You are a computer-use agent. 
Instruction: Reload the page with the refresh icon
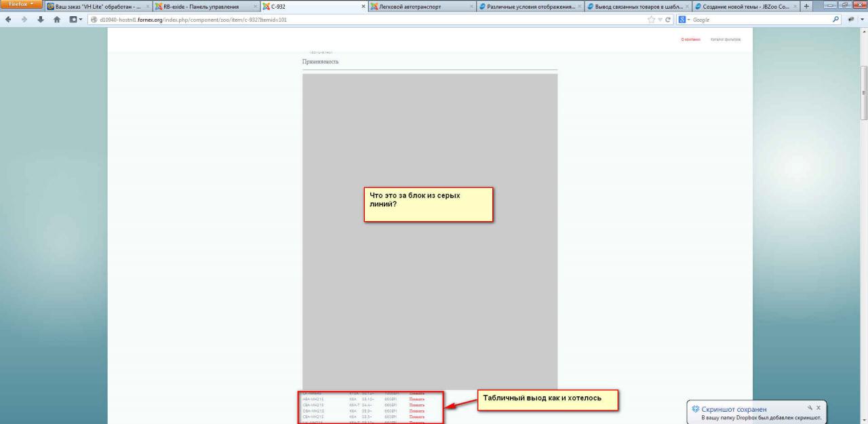click(x=669, y=20)
